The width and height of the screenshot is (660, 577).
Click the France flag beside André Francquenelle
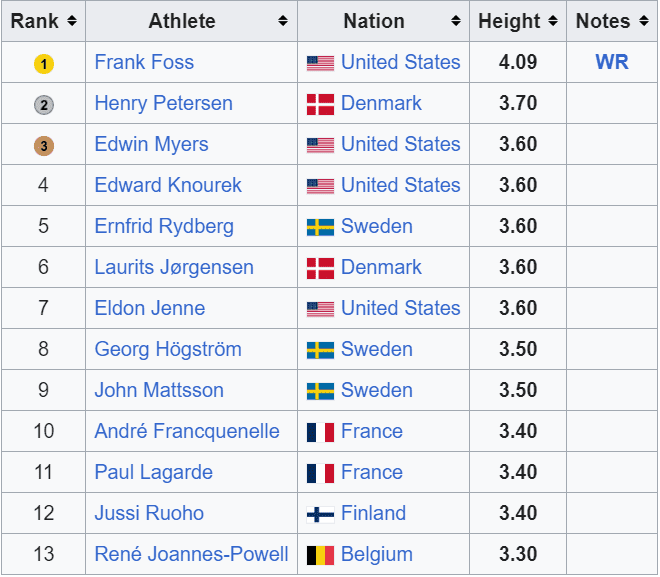pos(320,432)
